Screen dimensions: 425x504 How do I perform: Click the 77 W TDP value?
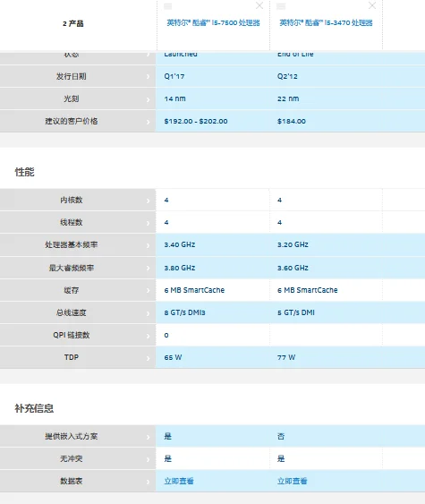click(286, 357)
